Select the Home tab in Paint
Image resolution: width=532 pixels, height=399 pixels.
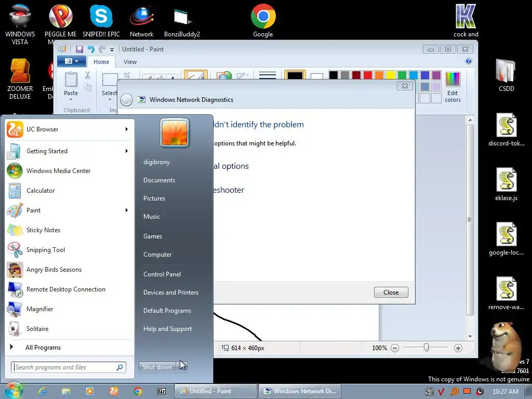pos(101,62)
